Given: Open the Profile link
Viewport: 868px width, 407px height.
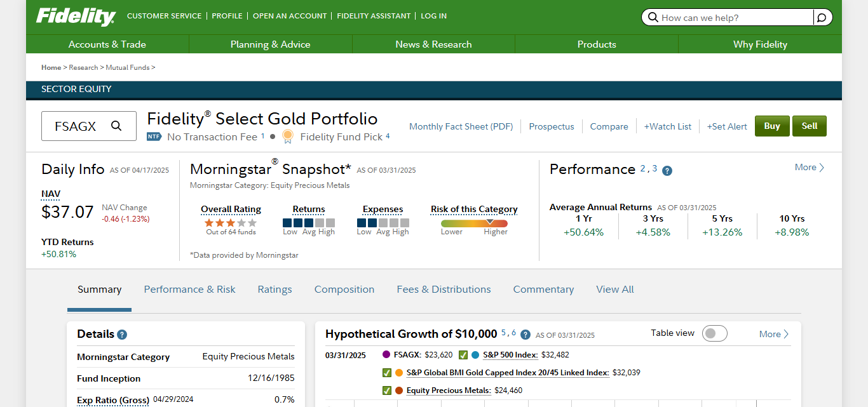Looking at the screenshot, I should tap(227, 16).
